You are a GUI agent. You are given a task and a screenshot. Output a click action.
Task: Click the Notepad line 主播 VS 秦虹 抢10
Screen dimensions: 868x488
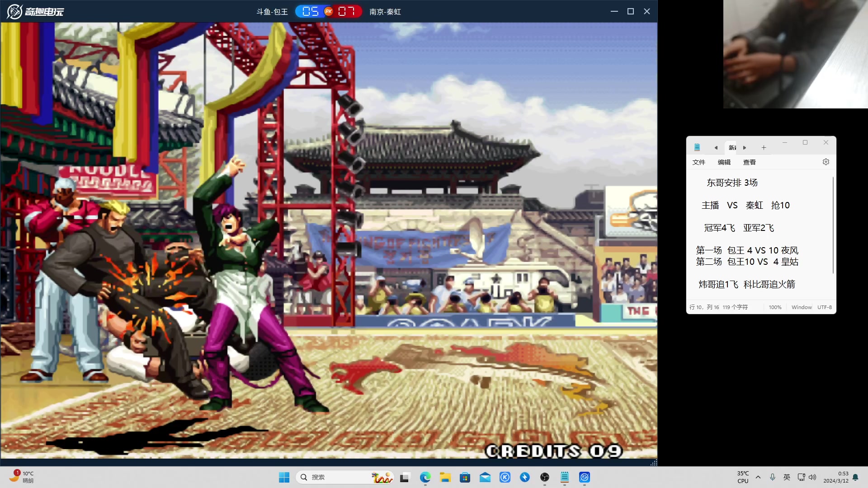pos(745,205)
